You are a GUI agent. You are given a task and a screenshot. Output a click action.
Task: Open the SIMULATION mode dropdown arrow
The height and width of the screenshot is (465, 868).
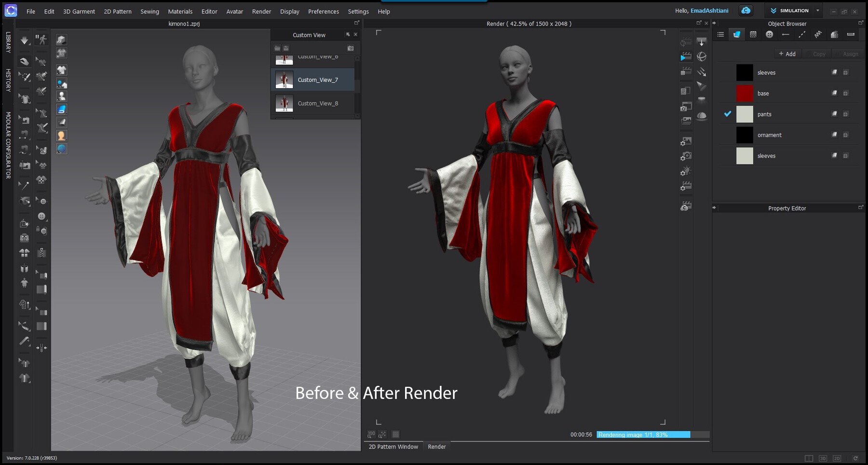pyautogui.click(x=818, y=10)
